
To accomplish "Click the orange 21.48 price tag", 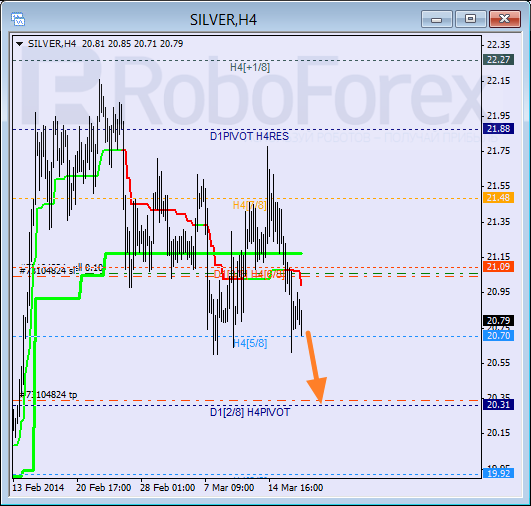I will tap(498, 197).
